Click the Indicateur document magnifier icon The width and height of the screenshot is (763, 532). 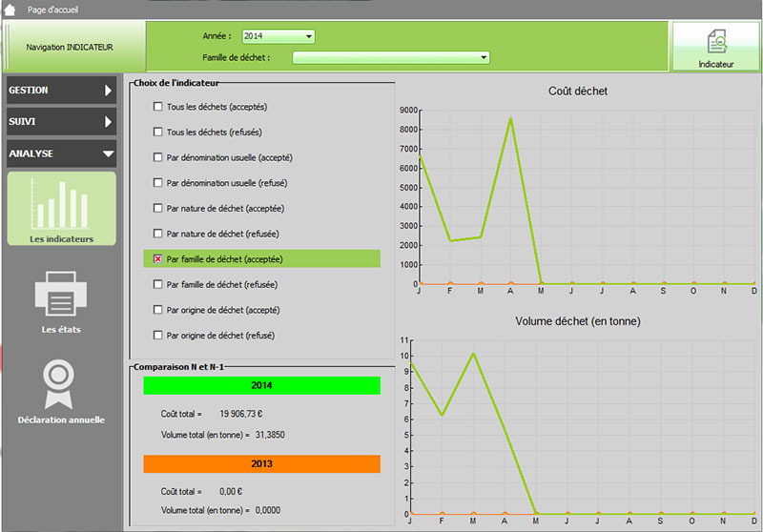click(717, 41)
